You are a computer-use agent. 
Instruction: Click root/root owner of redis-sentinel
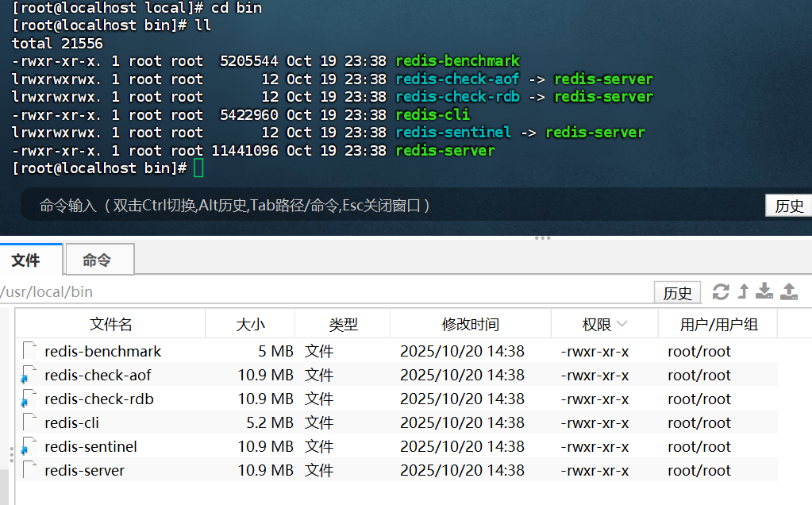coord(699,446)
